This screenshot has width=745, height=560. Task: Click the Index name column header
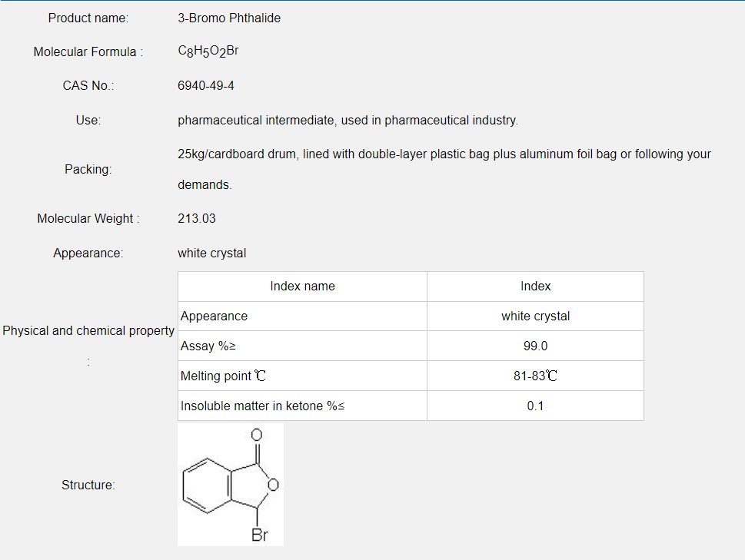coord(302,286)
